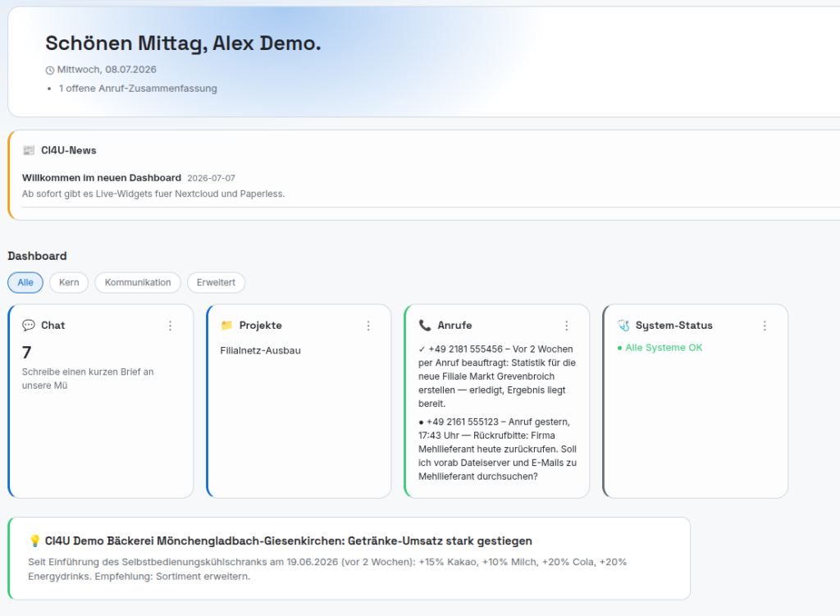This screenshot has height=616, width=840.
Task: Click the Chat speech bubble icon
Action: click(x=29, y=325)
